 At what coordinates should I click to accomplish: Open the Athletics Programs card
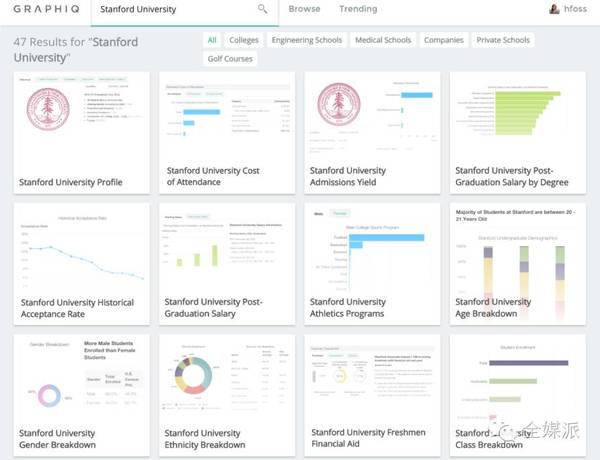tap(372, 264)
